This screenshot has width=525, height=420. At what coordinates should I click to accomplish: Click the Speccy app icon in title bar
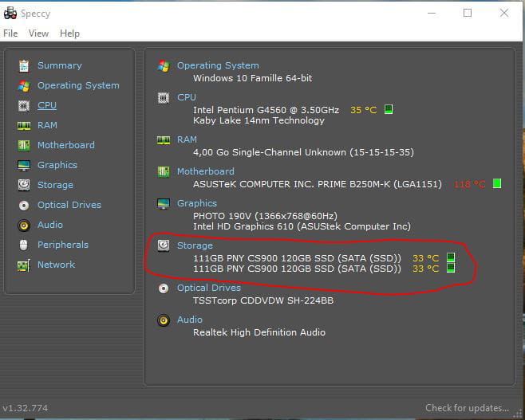click(x=10, y=13)
